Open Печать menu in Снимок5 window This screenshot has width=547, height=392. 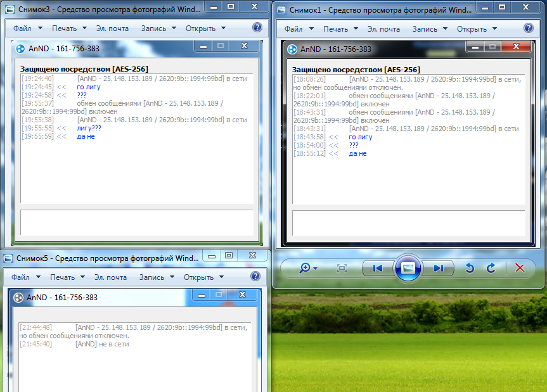67,277
